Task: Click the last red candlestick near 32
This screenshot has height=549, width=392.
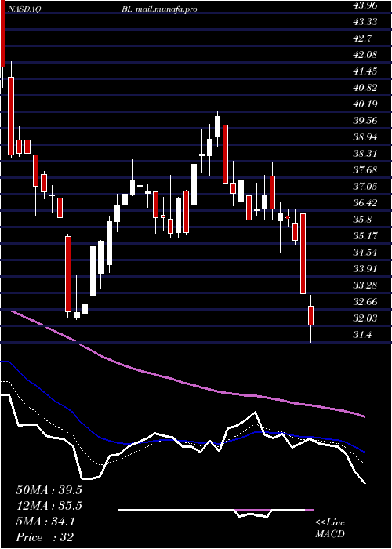Action: (x=310, y=315)
